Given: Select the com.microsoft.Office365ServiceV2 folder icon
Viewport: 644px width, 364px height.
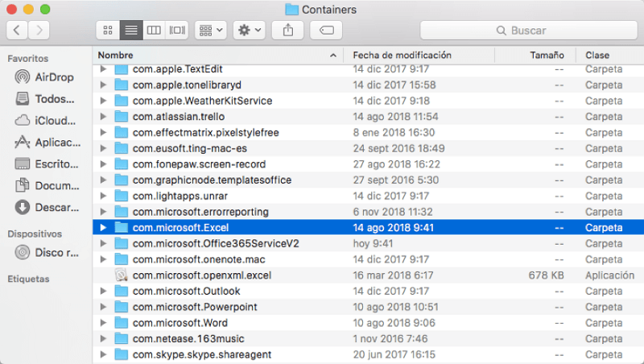Looking at the screenshot, I should [122, 243].
